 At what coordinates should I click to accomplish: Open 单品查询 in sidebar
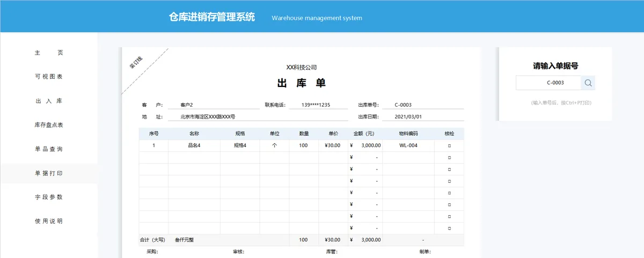tap(49, 149)
